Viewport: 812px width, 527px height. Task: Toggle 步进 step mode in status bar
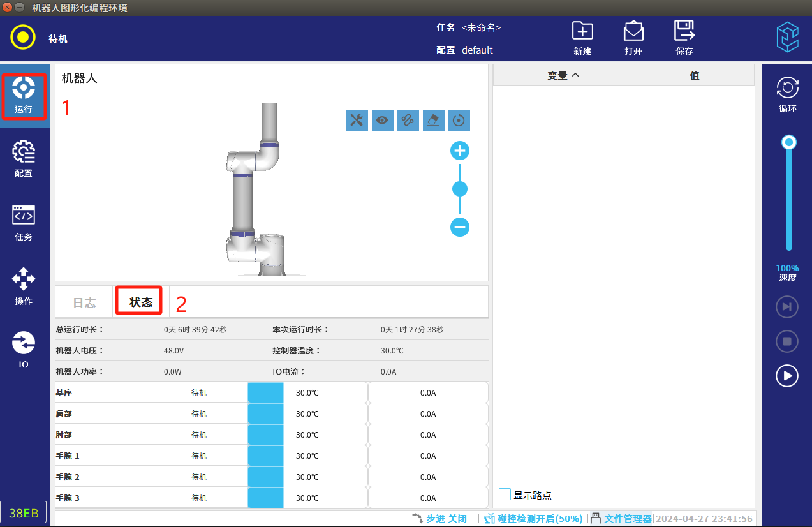439,519
